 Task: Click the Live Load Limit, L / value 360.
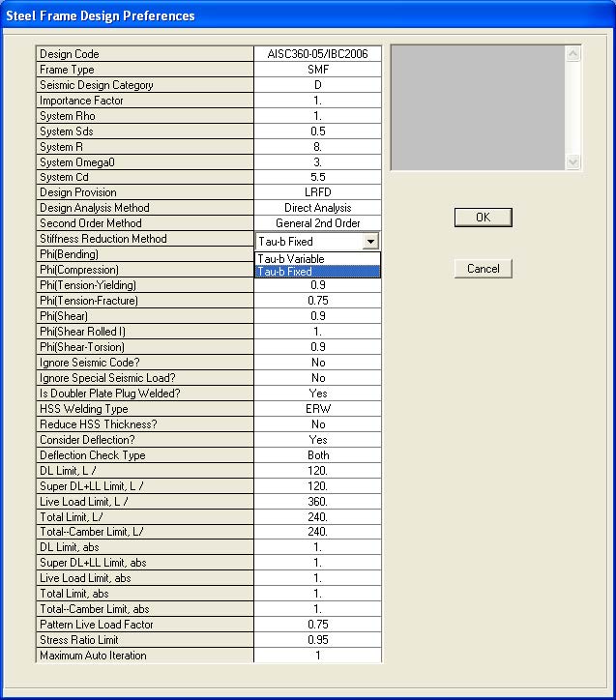317,502
